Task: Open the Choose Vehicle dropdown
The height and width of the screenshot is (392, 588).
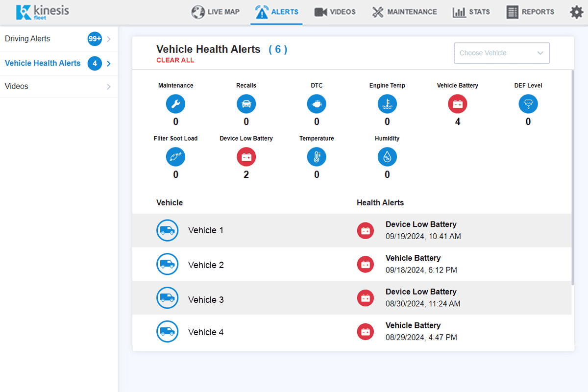Action: [x=501, y=53]
